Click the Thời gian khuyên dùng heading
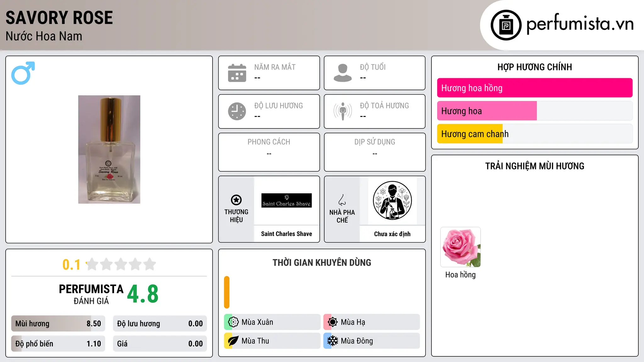644x362 pixels. click(x=322, y=262)
